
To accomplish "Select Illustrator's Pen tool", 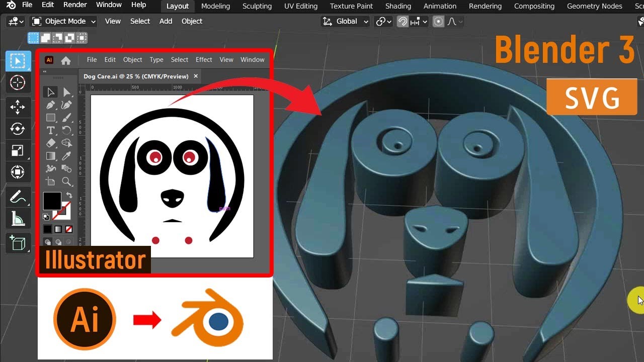I will point(51,105).
